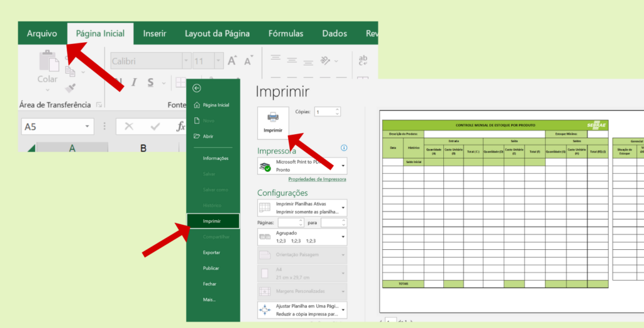Image resolution: width=644 pixels, height=328 pixels.
Task: Open the orientation options dropdown arrow
Action: point(336,61)
